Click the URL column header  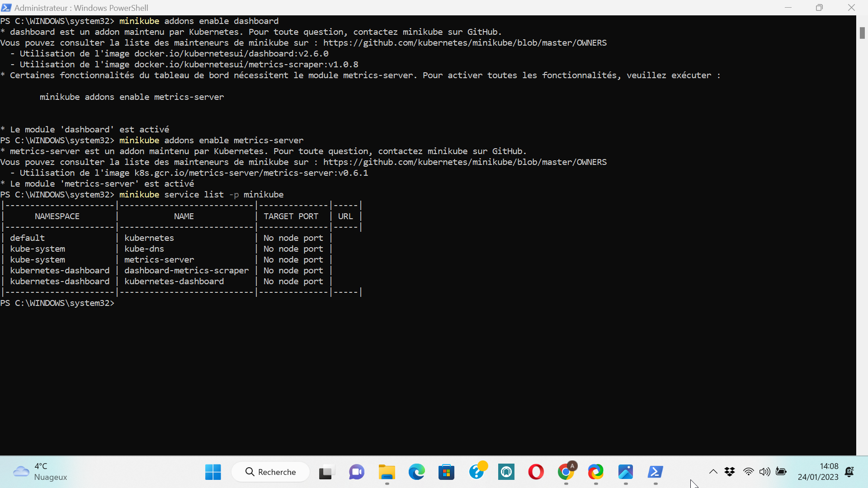[x=345, y=216]
